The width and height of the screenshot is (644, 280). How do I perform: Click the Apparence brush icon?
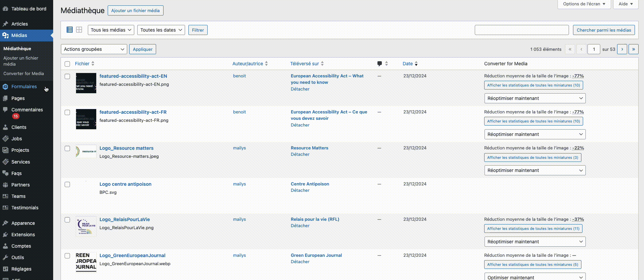tap(5, 223)
